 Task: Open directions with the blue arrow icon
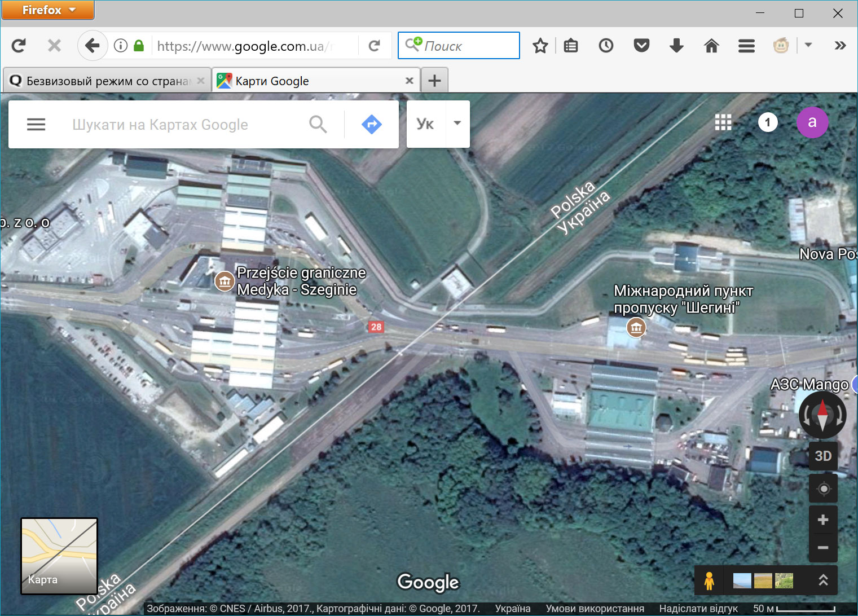(x=371, y=124)
